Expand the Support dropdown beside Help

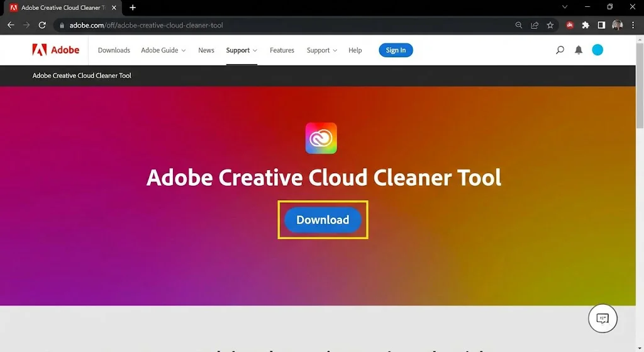321,50
